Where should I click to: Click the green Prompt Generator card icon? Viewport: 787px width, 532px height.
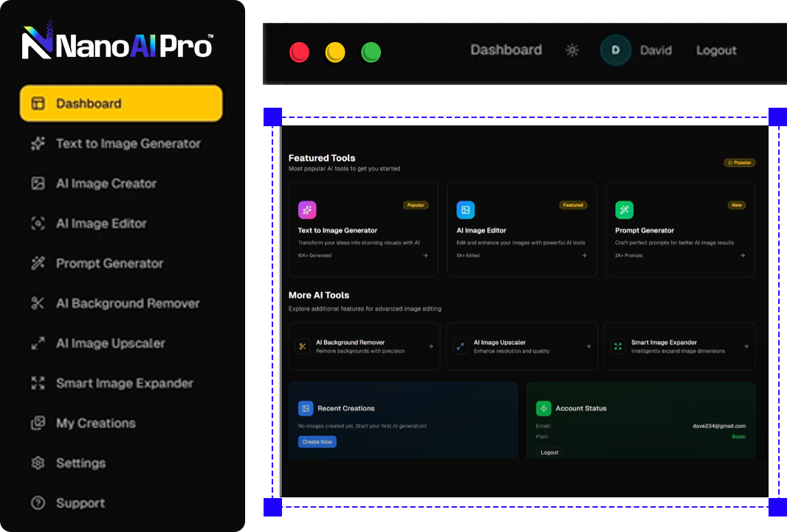tap(624, 210)
